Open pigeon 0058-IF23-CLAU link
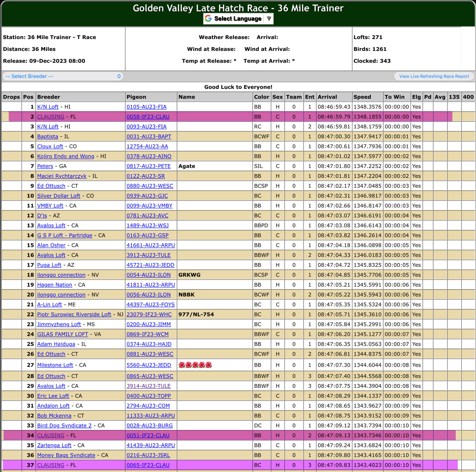This screenshot has height=472, width=476. 148,117
